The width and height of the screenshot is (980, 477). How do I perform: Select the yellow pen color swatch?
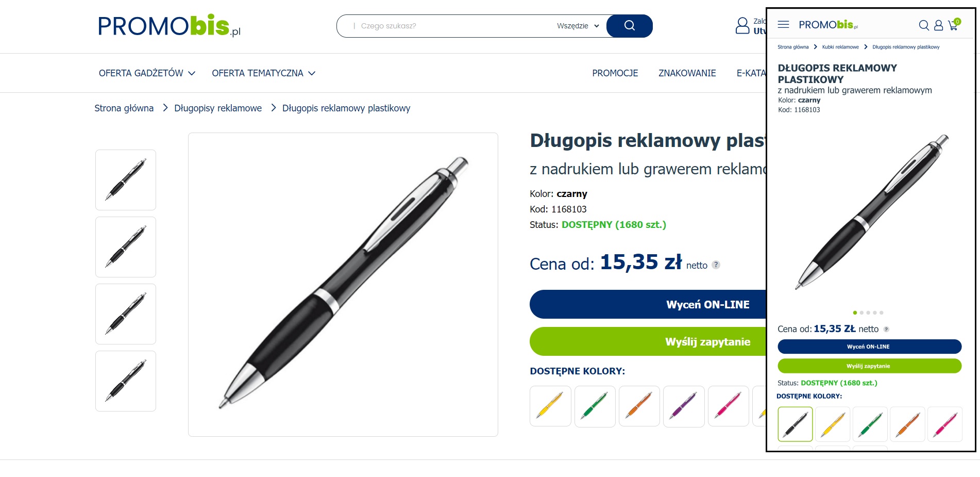coord(550,406)
